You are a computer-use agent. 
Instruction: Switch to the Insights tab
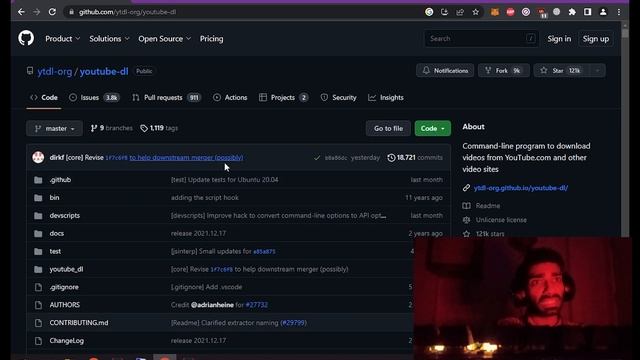386,98
